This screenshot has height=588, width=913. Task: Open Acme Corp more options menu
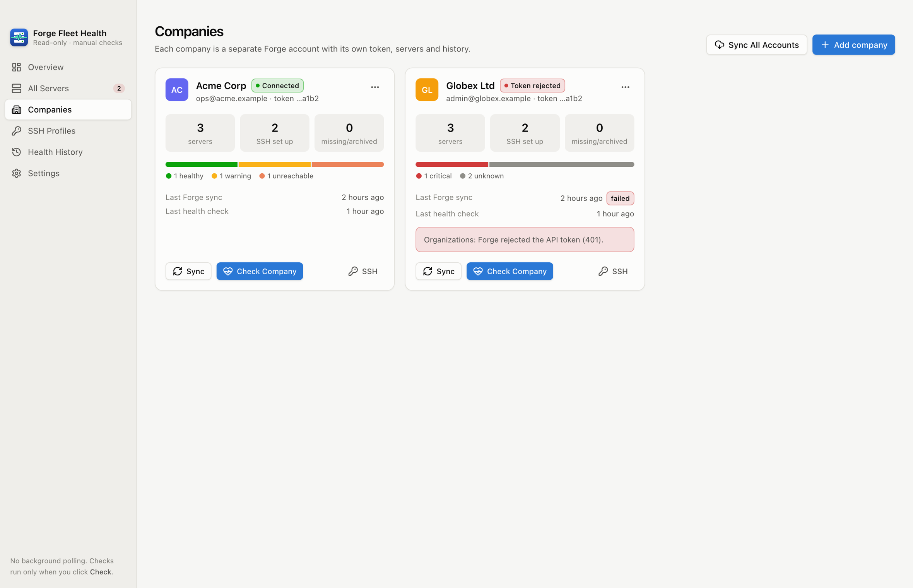pos(375,87)
